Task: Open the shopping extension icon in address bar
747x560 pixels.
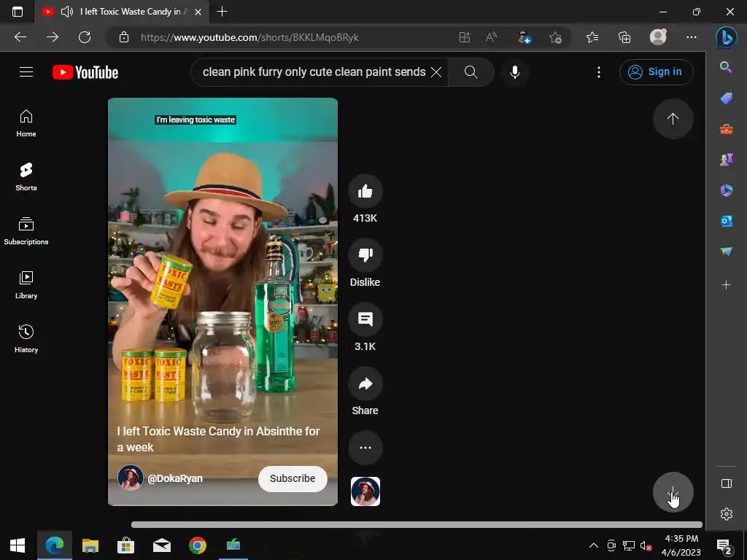Action: (524, 37)
